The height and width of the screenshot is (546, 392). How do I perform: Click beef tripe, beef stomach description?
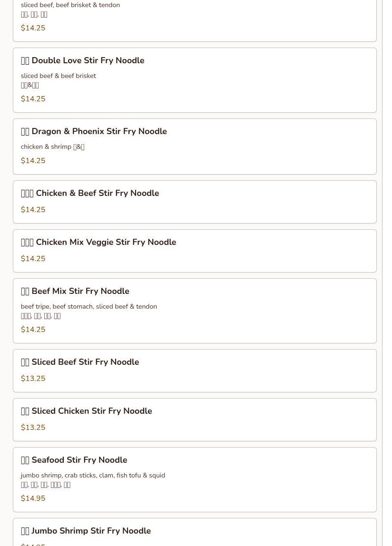[x=88, y=307]
